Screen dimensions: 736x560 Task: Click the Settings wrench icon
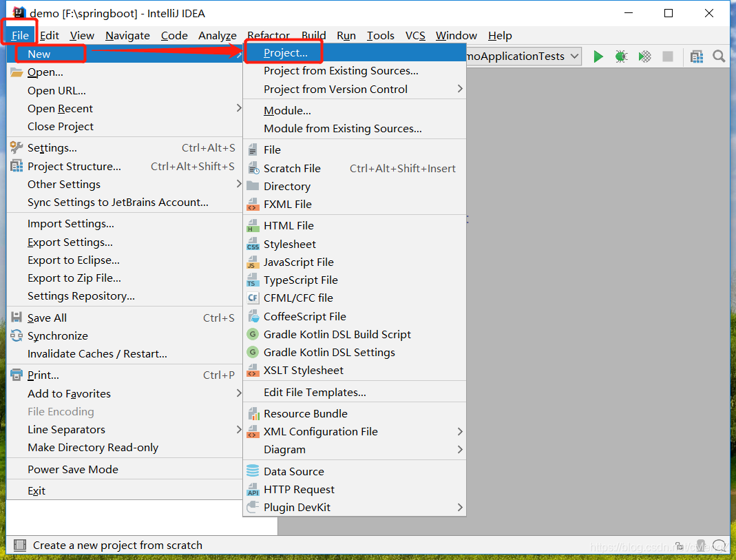pyautogui.click(x=17, y=147)
